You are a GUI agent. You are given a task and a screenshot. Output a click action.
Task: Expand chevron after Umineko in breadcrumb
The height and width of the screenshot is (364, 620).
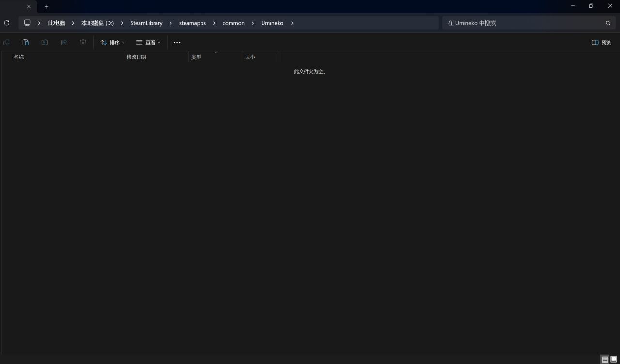292,23
